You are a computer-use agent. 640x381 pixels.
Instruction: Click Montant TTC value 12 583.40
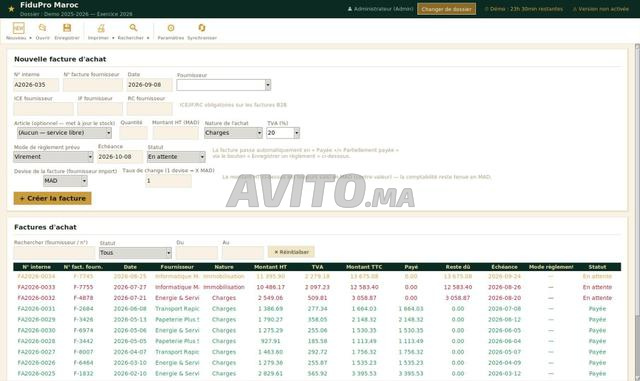click(364, 287)
